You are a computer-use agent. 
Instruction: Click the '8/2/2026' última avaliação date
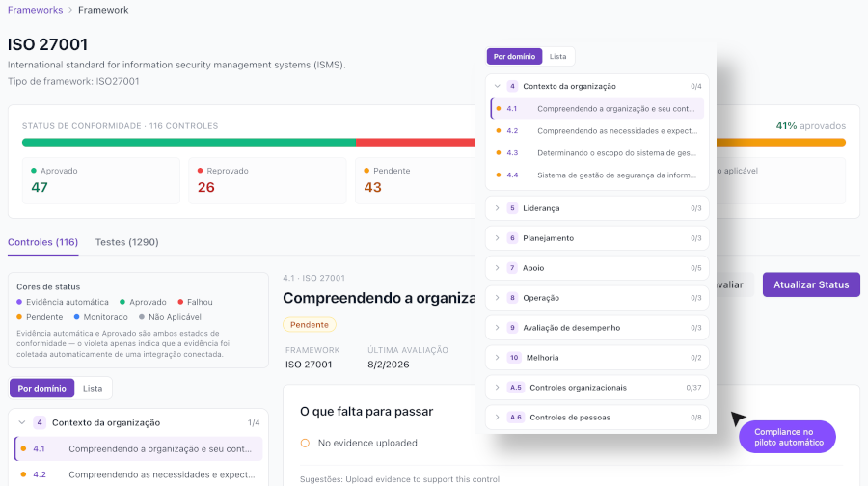pyautogui.click(x=389, y=364)
